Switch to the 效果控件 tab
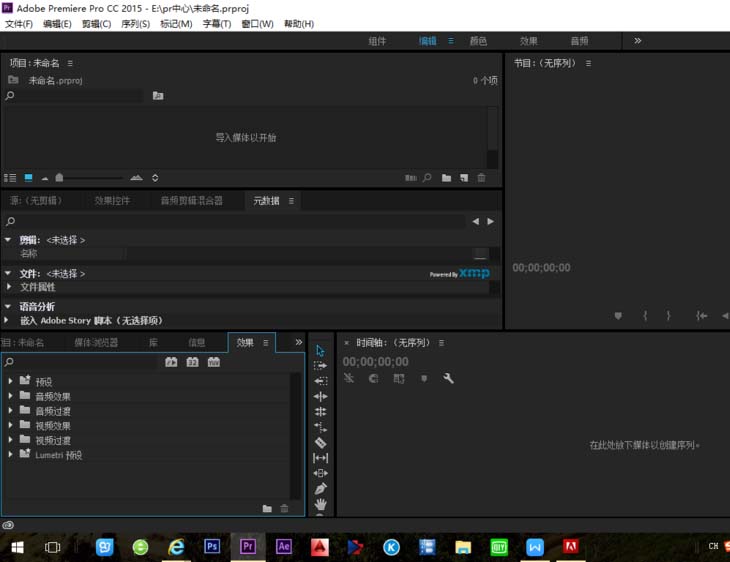The width and height of the screenshot is (730, 562). click(x=112, y=201)
